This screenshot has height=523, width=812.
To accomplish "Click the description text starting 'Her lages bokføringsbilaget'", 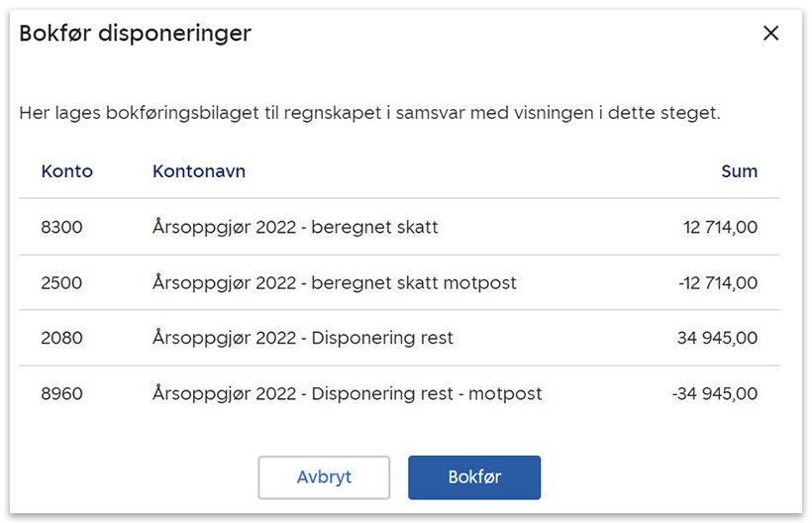I will pos(369,113).
